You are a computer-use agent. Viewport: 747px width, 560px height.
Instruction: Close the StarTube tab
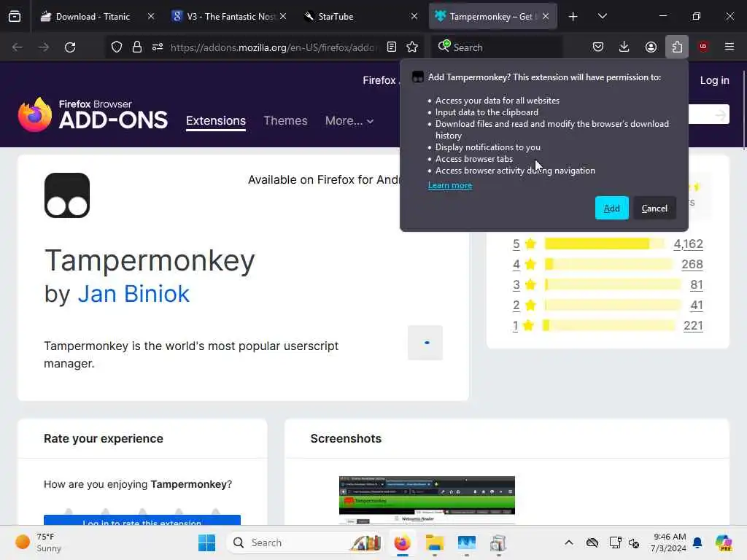tap(414, 17)
